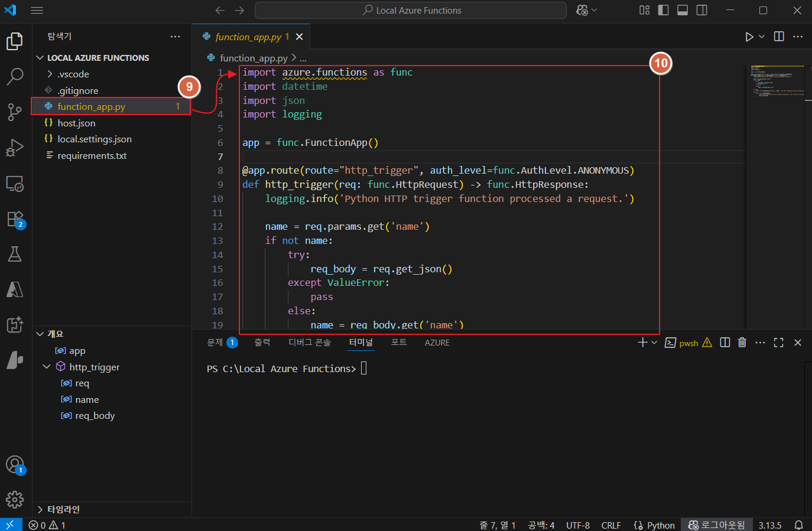Select the pwsh terminal instance

(x=688, y=343)
